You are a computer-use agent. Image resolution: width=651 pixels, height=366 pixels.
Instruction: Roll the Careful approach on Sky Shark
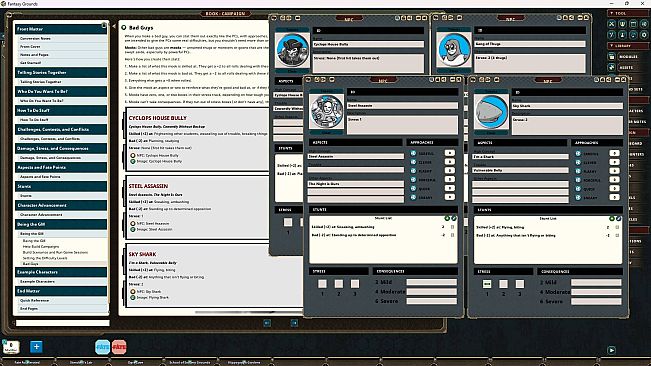(x=578, y=154)
